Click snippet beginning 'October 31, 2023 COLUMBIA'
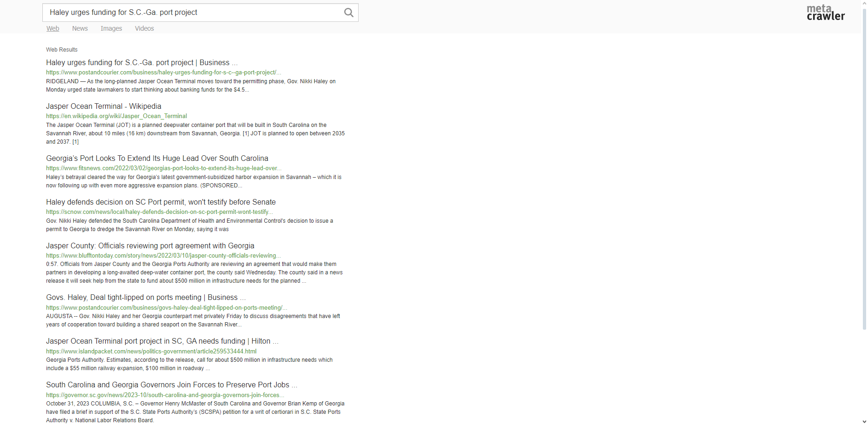This screenshot has height=425, width=868. 195,412
